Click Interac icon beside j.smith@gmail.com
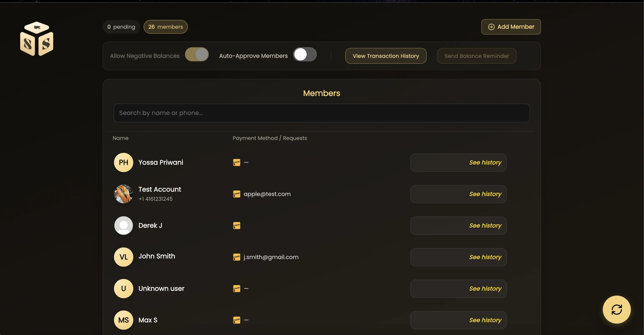Image resolution: width=644 pixels, height=335 pixels. 237,257
